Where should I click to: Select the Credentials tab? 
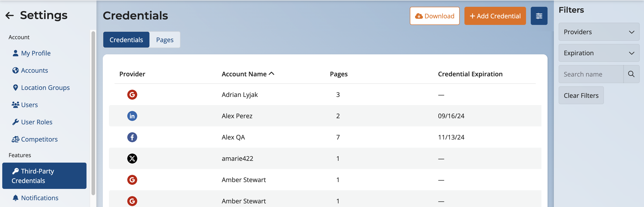click(126, 40)
